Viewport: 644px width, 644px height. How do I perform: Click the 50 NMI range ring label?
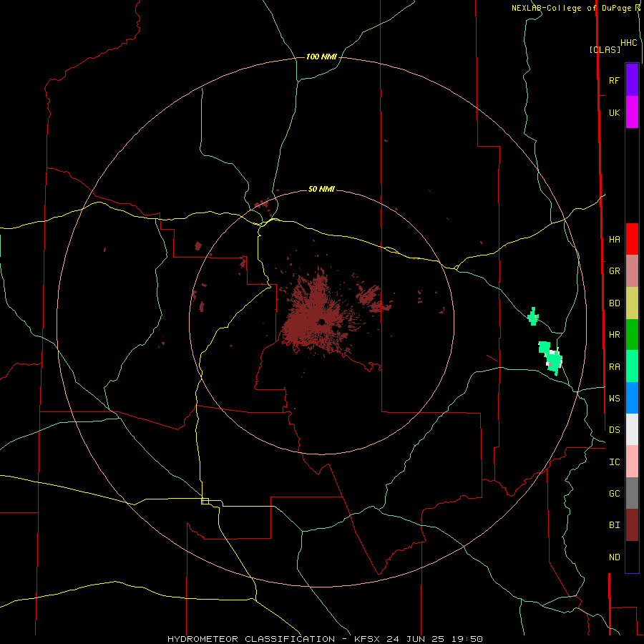click(x=321, y=190)
